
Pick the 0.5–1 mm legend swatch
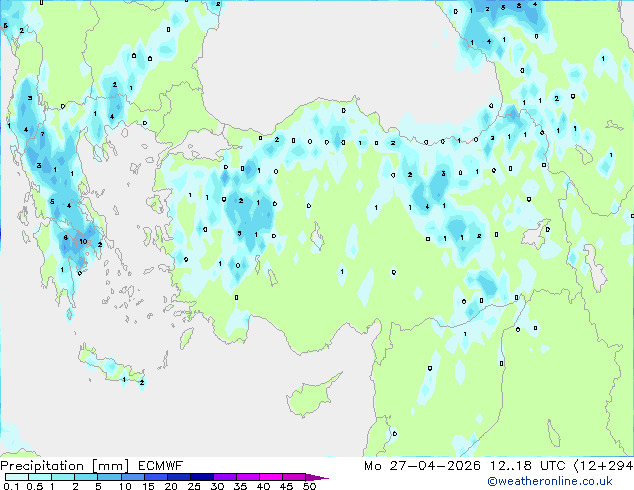40,477
